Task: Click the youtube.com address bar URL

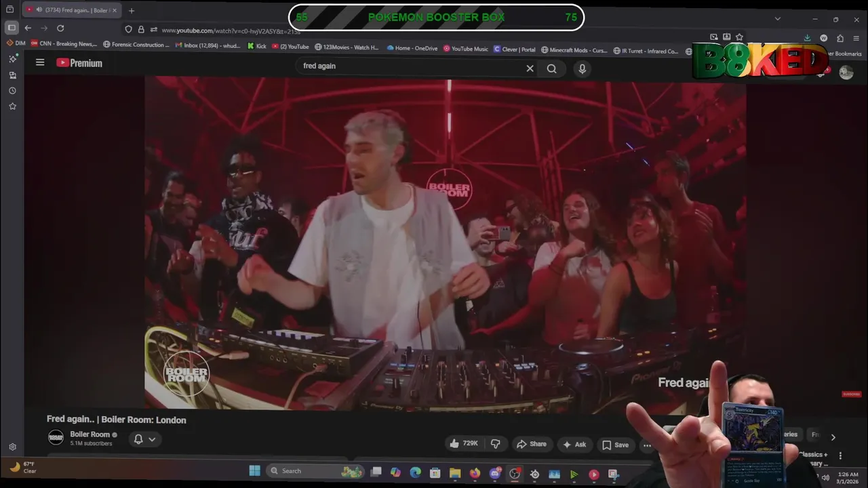Action: 231,30
